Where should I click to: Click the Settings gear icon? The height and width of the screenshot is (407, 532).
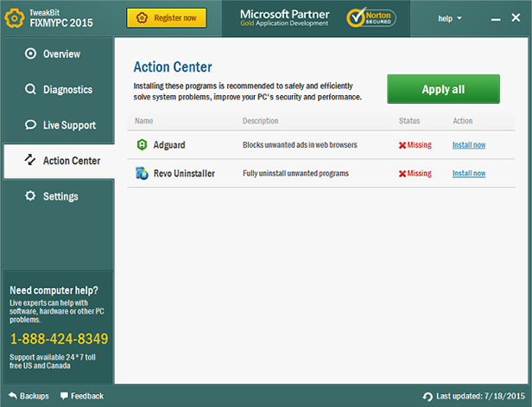[x=30, y=195]
